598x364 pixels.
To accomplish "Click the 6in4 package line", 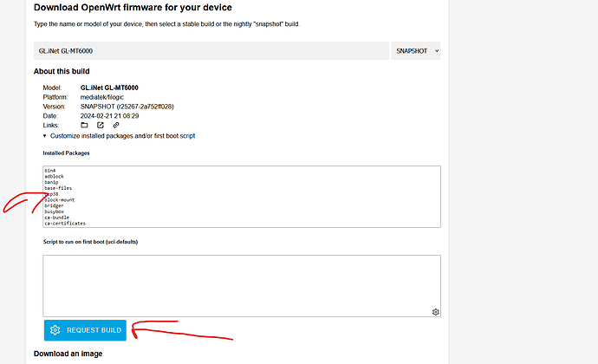I will coord(50,171).
